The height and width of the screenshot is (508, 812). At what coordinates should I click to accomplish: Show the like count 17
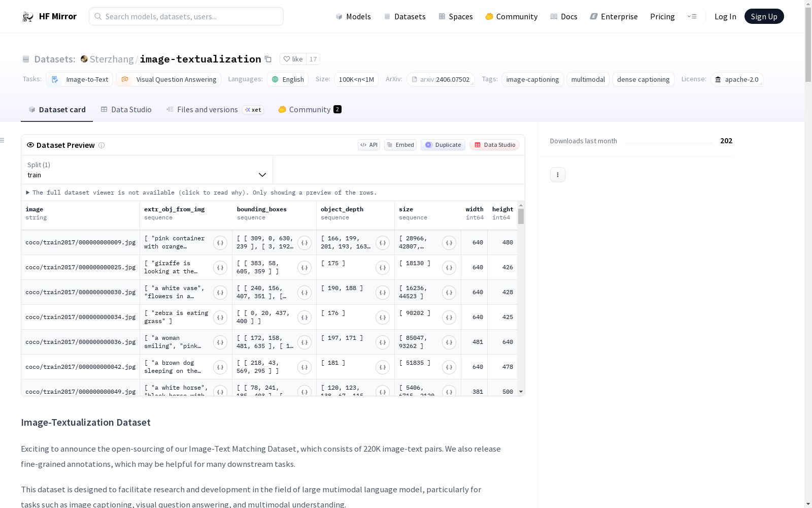(x=313, y=59)
